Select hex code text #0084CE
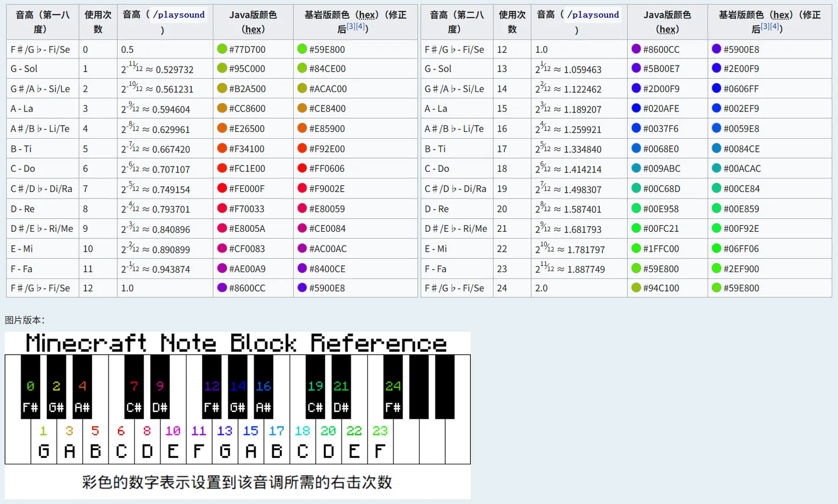The height and width of the screenshot is (504, 838). tap(742, 149)
